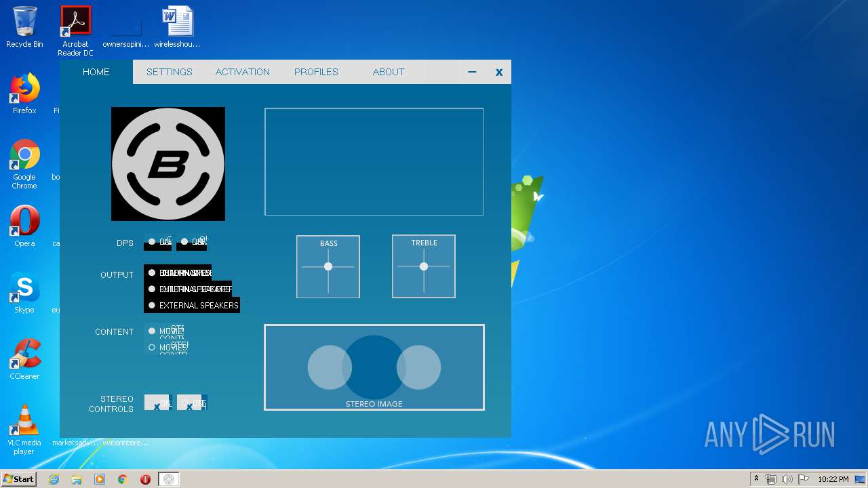This screenshot has width=868, height=488.
Task: Open Recycle Bin on desktop
Action: 24,28
